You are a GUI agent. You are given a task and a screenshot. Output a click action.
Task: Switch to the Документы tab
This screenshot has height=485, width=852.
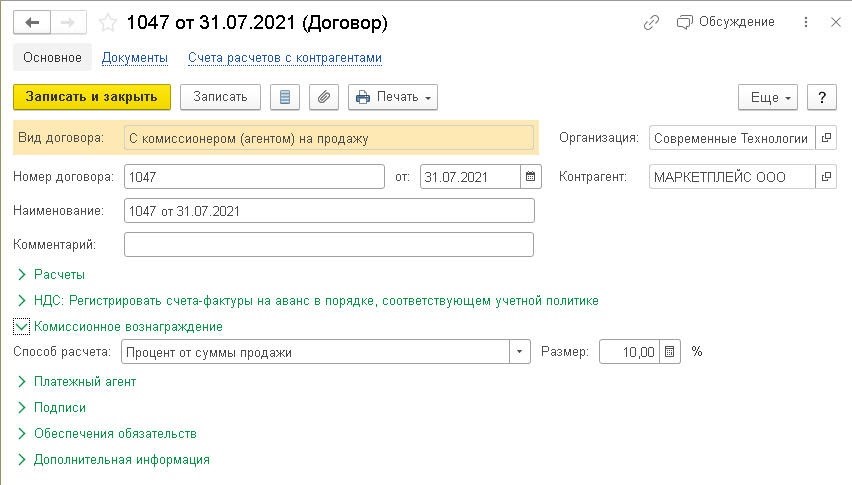(x=134, y=58)
